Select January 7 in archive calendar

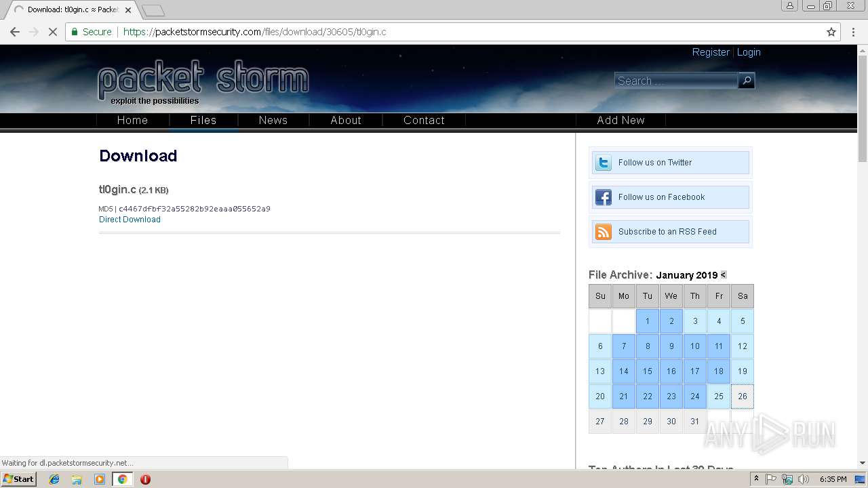click(624, 346)
